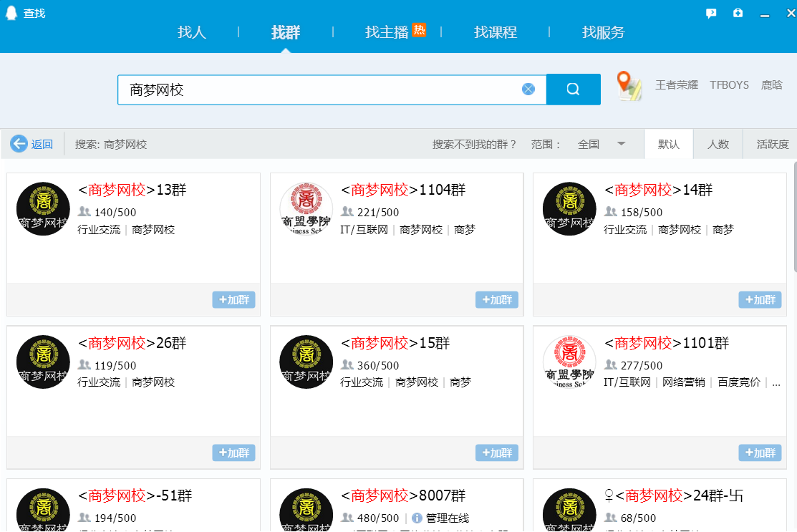Open group title <商梦网校>24群
The image size is (797, 532).
[x=674, y=495]
